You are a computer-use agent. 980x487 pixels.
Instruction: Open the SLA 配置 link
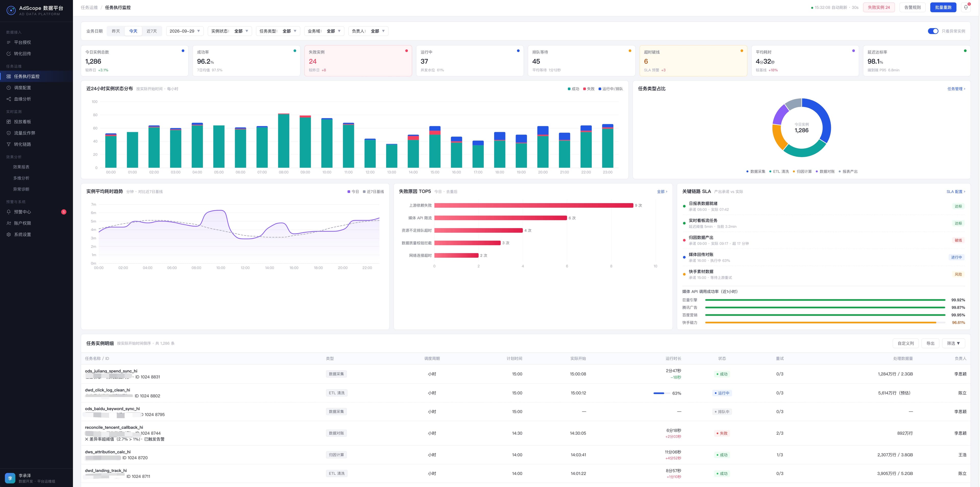point(956,192)
